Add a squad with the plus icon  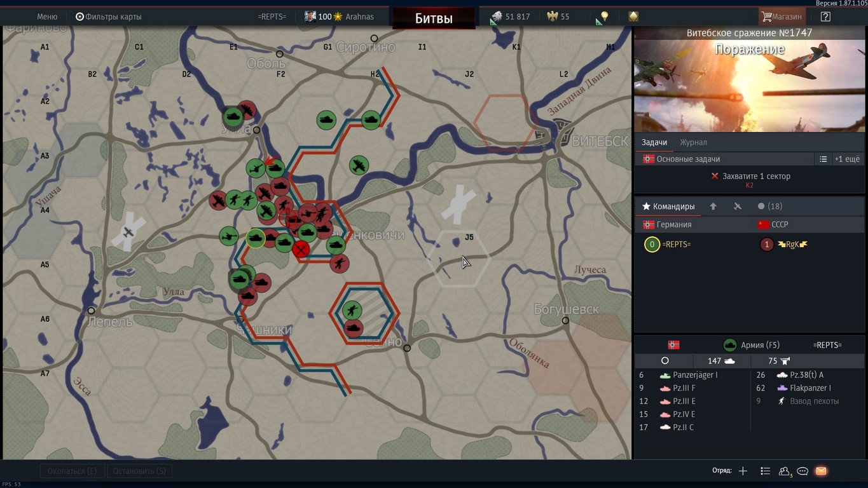tap(743, 471)
